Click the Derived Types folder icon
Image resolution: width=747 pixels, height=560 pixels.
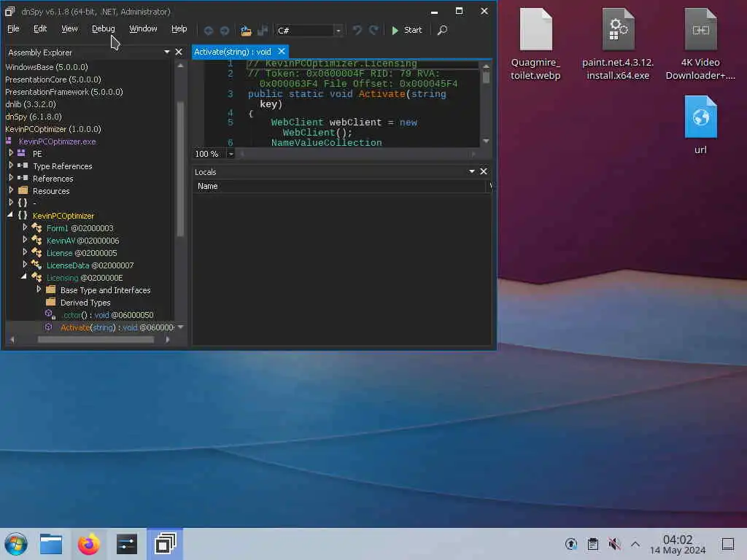(50, 302)
